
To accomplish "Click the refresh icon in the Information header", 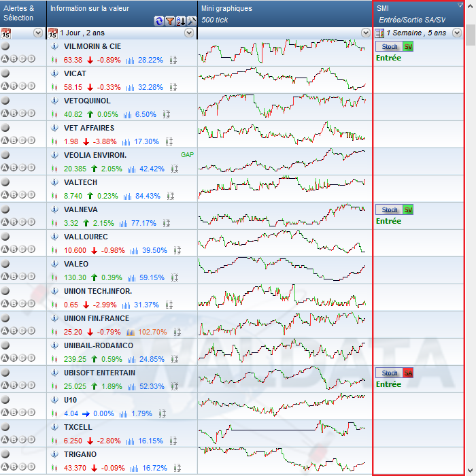I will point(158,21).
